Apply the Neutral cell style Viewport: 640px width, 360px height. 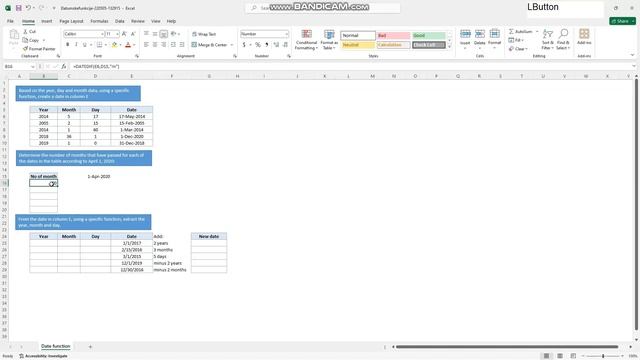point(358,45)
